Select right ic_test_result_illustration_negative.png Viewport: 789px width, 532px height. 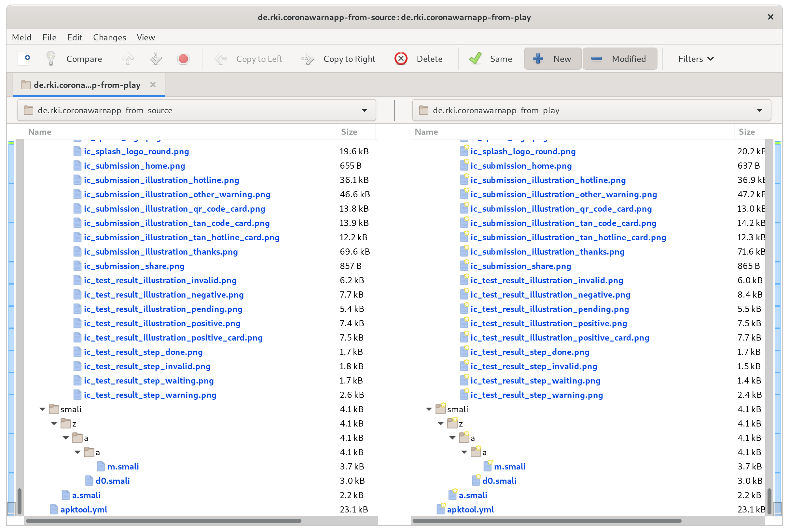point(550,295)
